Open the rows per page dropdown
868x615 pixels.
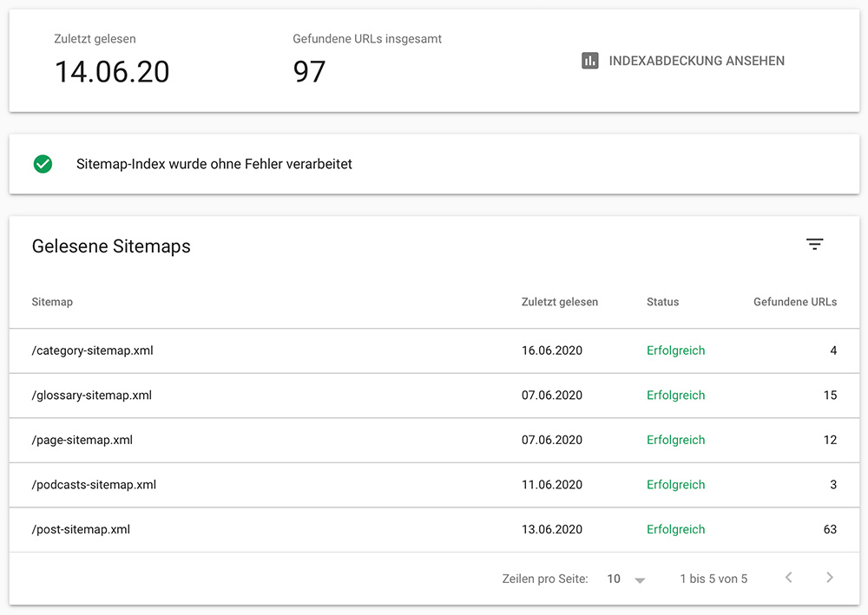click(627, 579)
